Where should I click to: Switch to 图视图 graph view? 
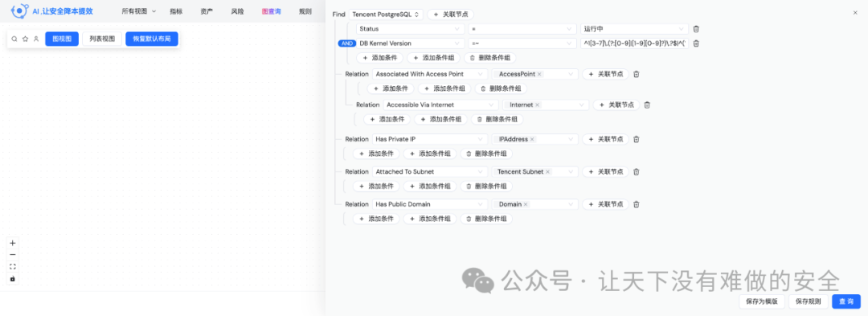(62, 39)
